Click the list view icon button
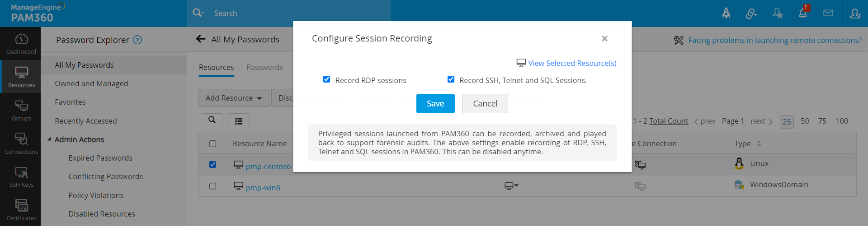Screen dimensions: 868x226 [x=239, y=120]
